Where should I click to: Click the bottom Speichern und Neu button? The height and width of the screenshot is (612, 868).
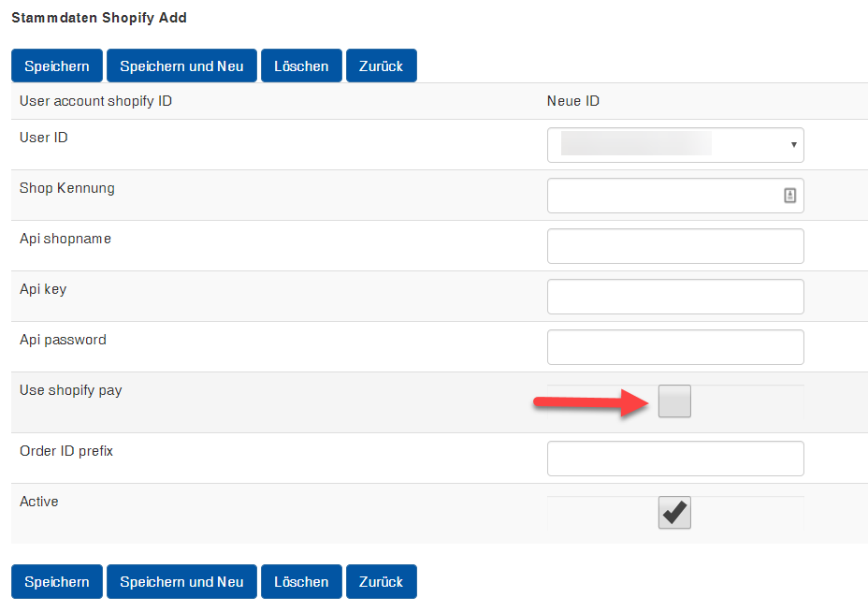[x=181, y=581]
